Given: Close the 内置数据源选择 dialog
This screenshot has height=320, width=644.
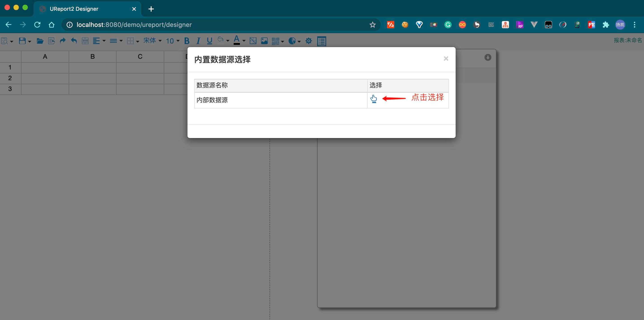Looking at the screenshot, I should pos(446,59).
